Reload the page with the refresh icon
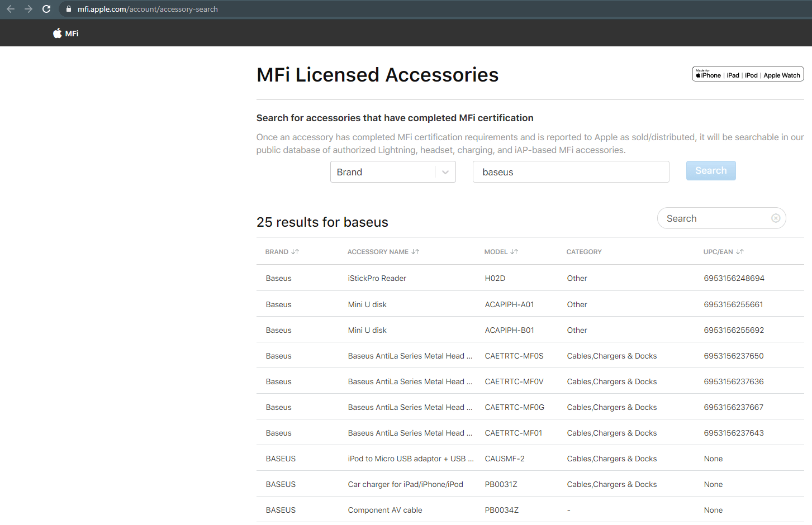This screenshot has height=525, width=812. tap(46, 9)
